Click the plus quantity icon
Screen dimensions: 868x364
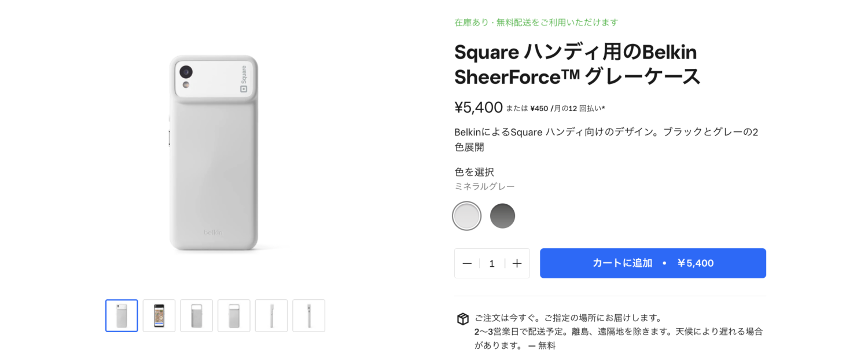tap(517, 263)
